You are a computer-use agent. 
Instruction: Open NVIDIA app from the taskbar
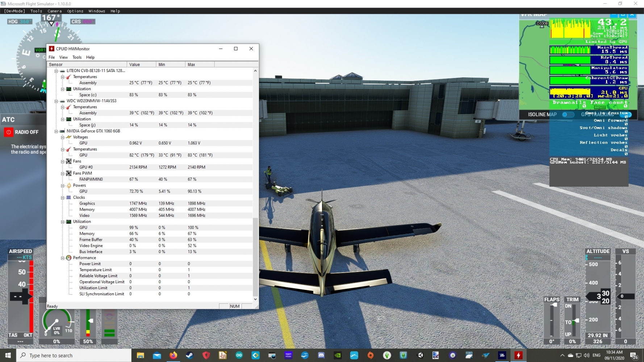coord(338,355)
